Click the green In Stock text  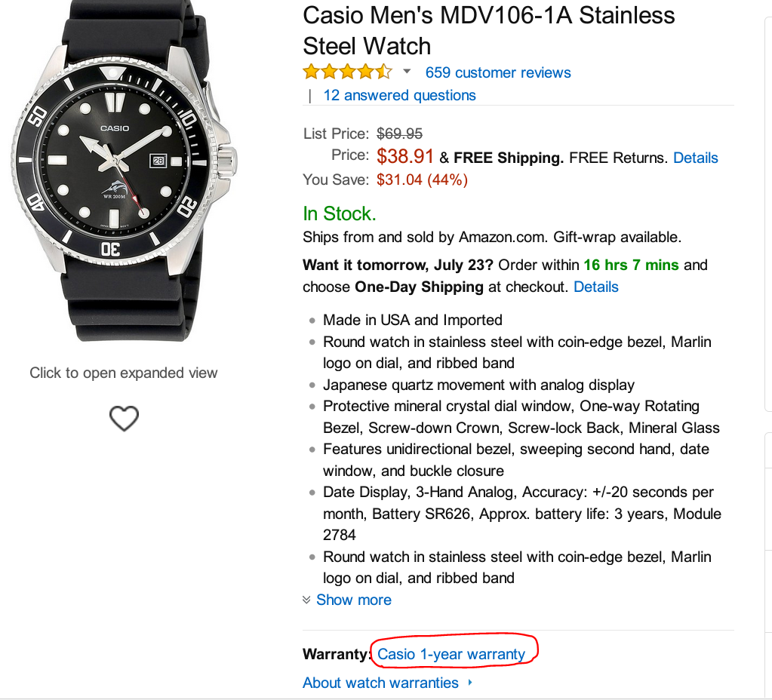click(x=339, y=213)
